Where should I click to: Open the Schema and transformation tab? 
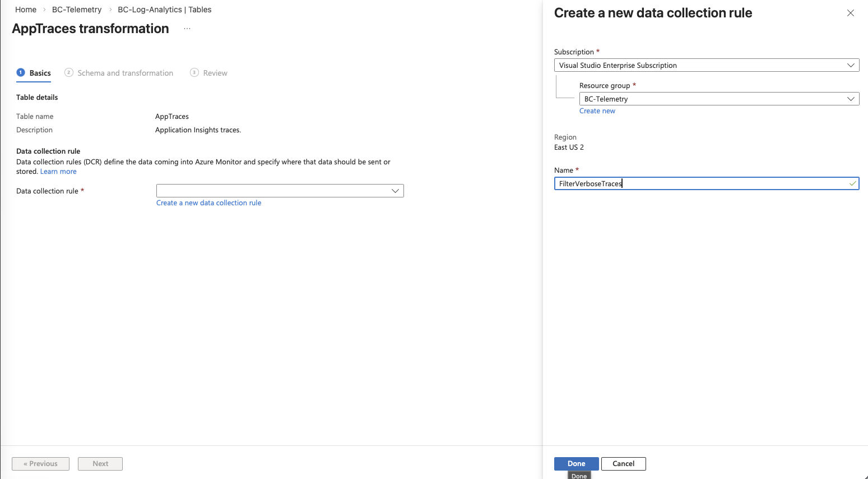pyautogui.click(x=125, y=73)
